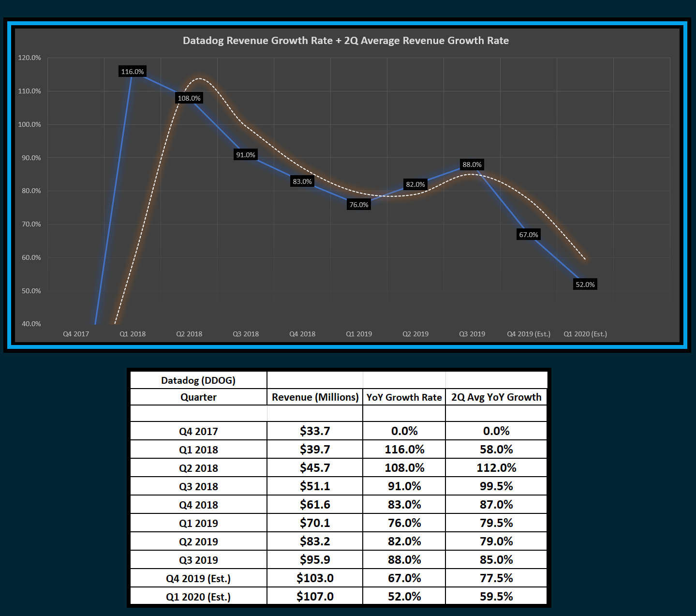
Task: Select the Q1 2019 x-axis label
Action: (x=359, y=334)
